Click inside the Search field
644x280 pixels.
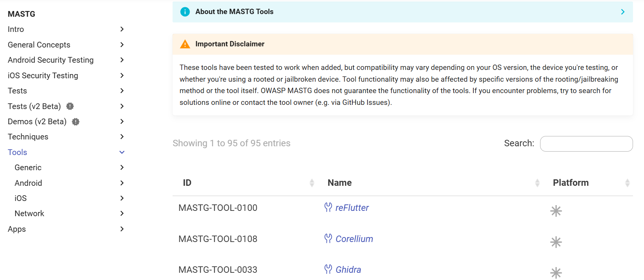[586, 144]
